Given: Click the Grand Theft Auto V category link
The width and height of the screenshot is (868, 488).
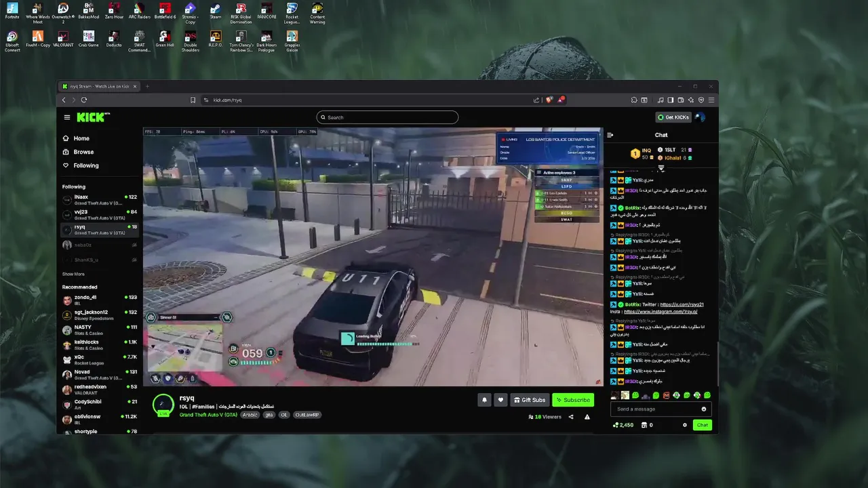Looking at the screenshot, I should click(x=208, y=415).
